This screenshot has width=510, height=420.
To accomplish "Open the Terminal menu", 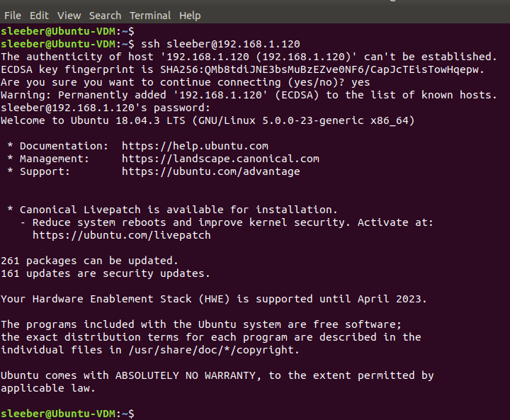I will pyautogui.click(x=150, y=15).
